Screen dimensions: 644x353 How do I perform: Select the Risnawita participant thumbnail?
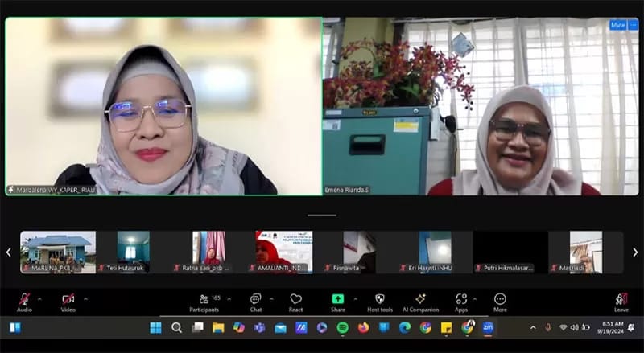pyautogui.click(x=360, y=252)
